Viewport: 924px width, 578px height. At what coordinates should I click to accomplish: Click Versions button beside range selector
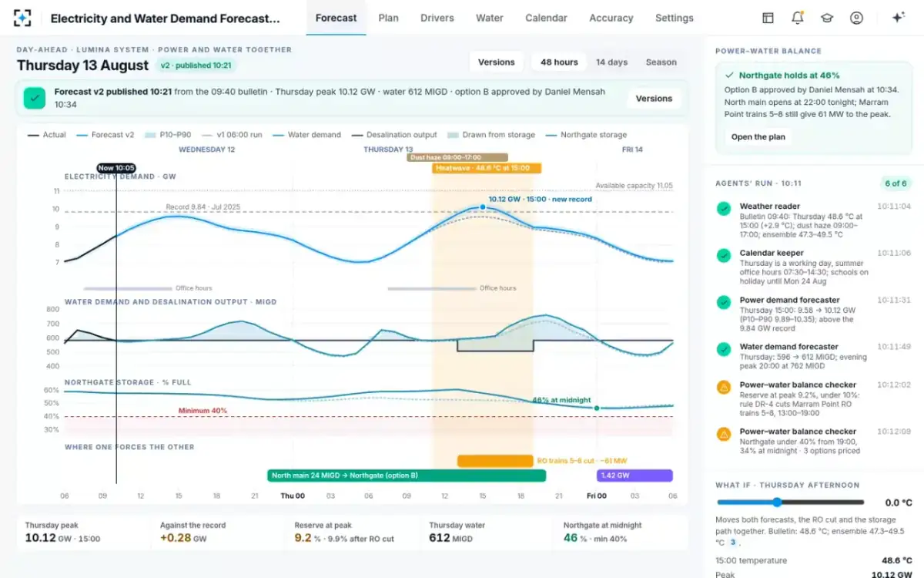point(497,62)
